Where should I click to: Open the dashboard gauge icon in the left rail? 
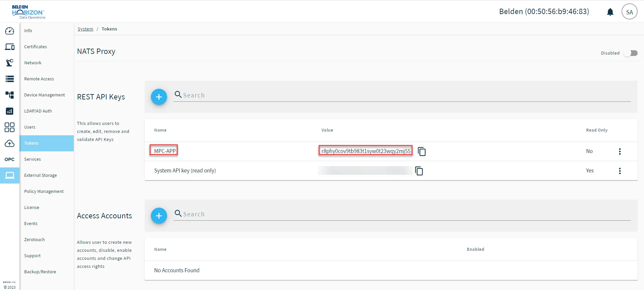[10, 31]
